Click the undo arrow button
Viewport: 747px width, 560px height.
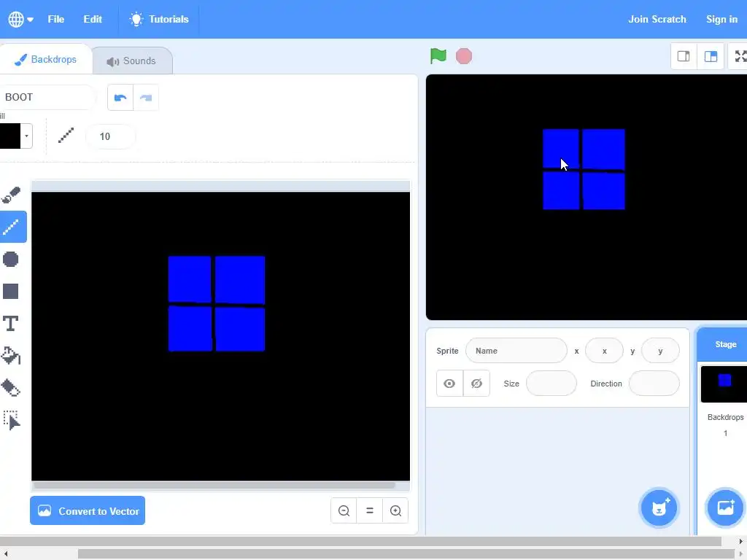120,98
